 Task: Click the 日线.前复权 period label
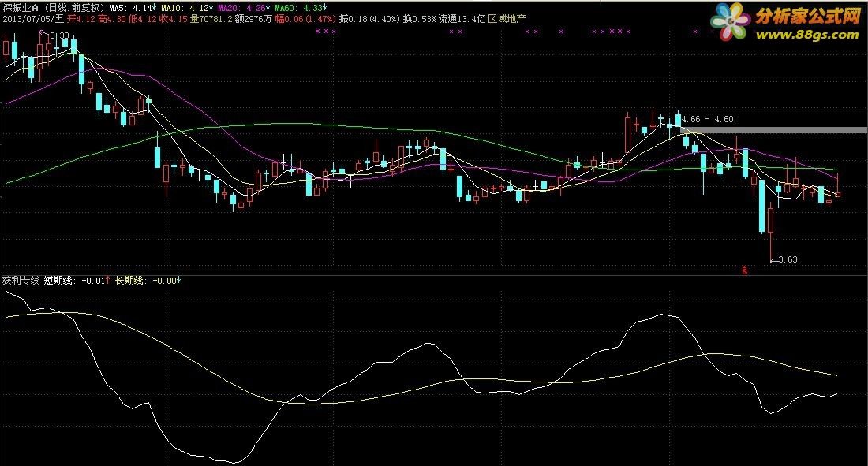point(75,8)
